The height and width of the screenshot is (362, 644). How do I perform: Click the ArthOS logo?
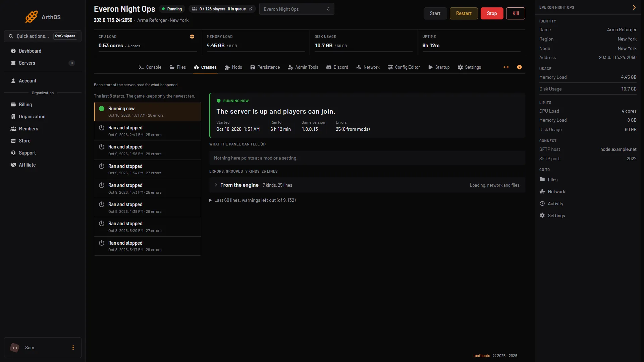[x=43, y=17]
